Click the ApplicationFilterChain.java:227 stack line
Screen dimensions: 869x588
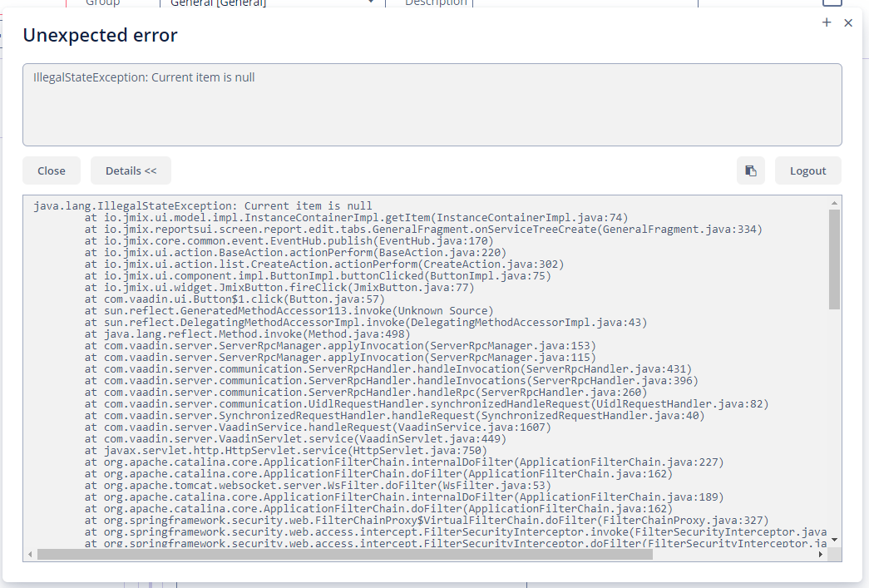(x=404, y=462)
